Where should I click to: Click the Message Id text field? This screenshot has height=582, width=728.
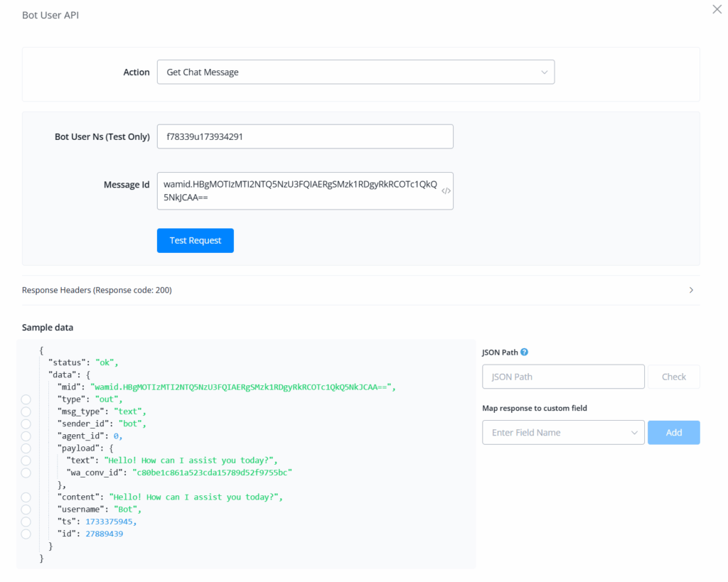click(299, 191)
